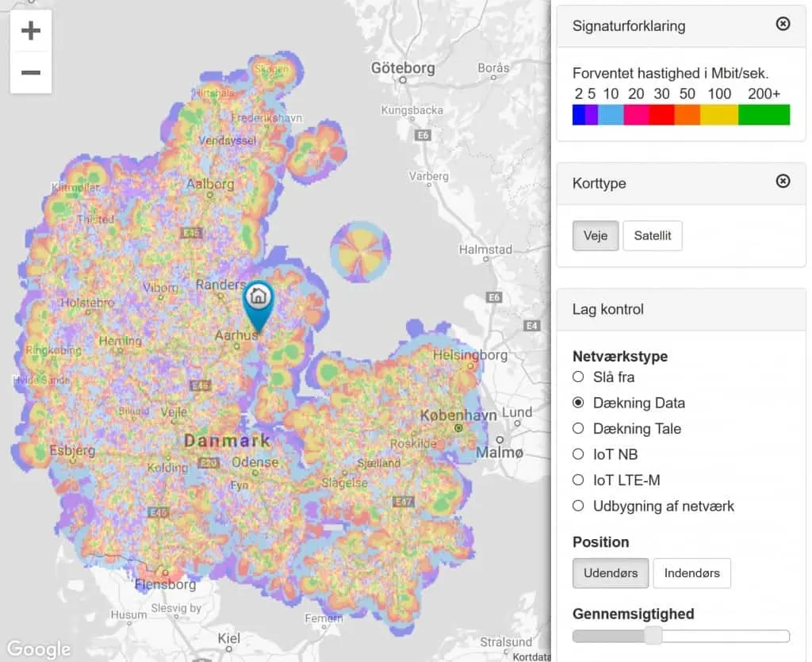The image size is (812, 662).
Task: Click the Google logo on the map
Action: click(39, 648)
